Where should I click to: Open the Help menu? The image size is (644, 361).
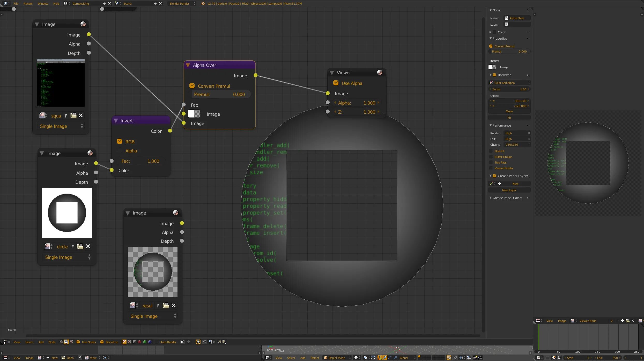point(56,3)
